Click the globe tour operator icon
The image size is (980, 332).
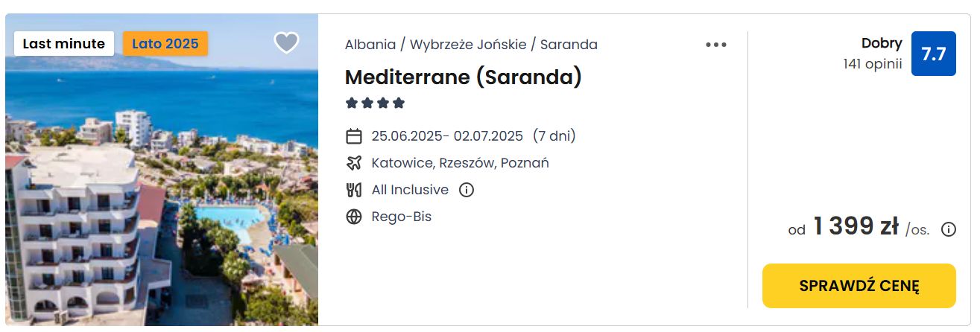(x=354, y=217)
